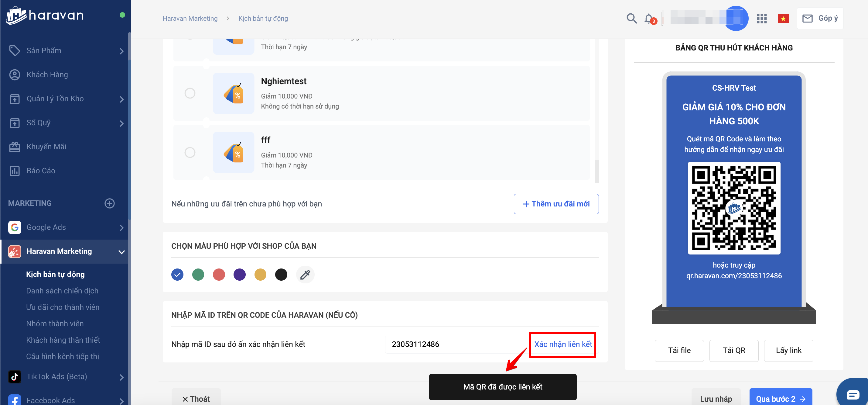Open Khách hàng thân thiết
The image size is (868, 405).
(63, 340)
